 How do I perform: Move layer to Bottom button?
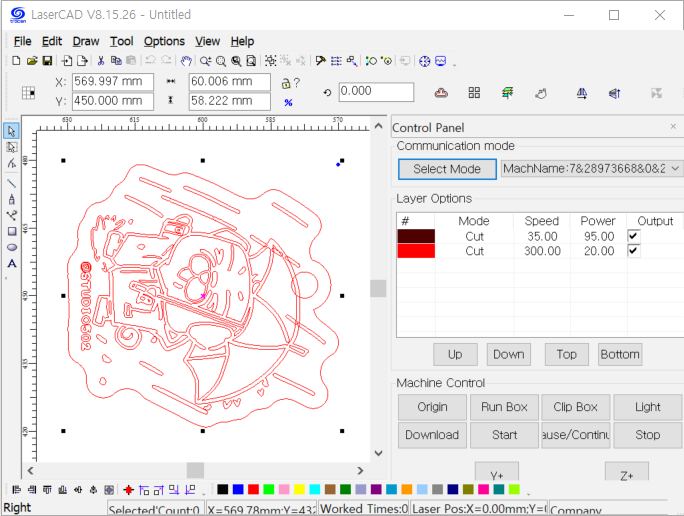click(x=620, y=354)
